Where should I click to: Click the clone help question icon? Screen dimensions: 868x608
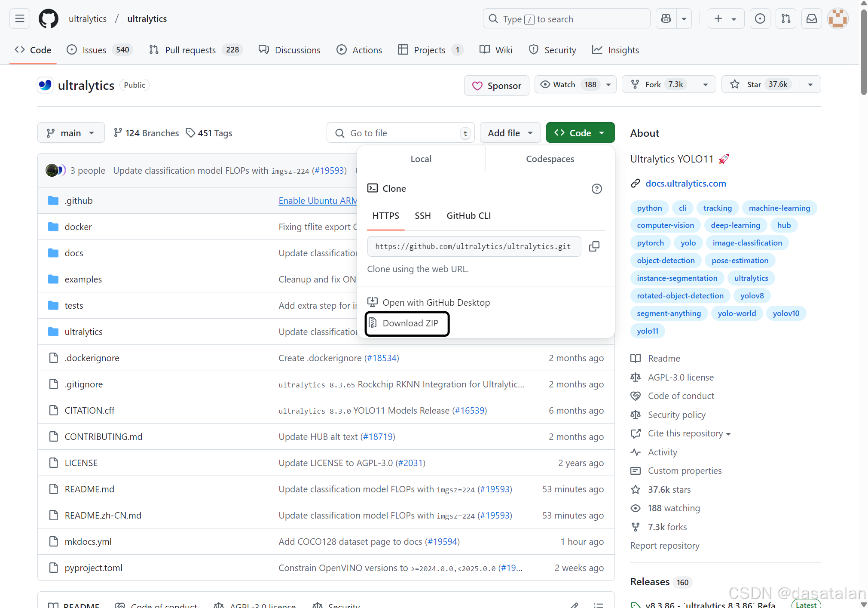click(596, 189)
